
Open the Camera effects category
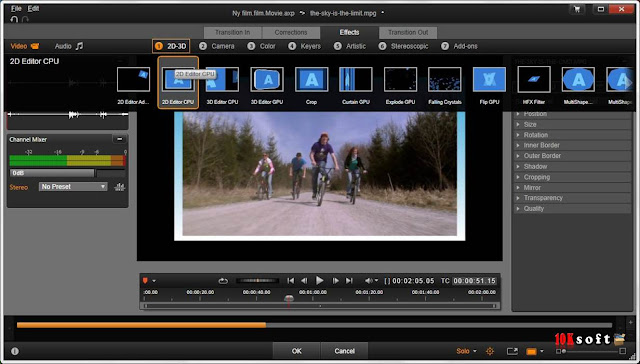[217, 46]
